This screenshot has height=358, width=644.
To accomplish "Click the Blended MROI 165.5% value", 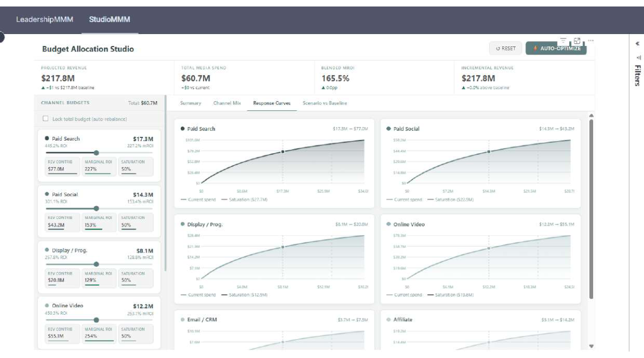I will (335, 78).
